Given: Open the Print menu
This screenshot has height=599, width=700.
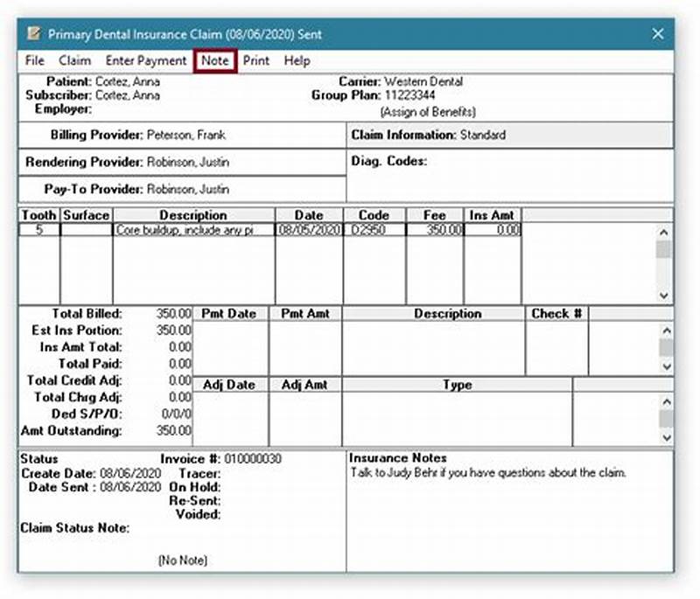Looking at the screenshot, I should 257,61.
